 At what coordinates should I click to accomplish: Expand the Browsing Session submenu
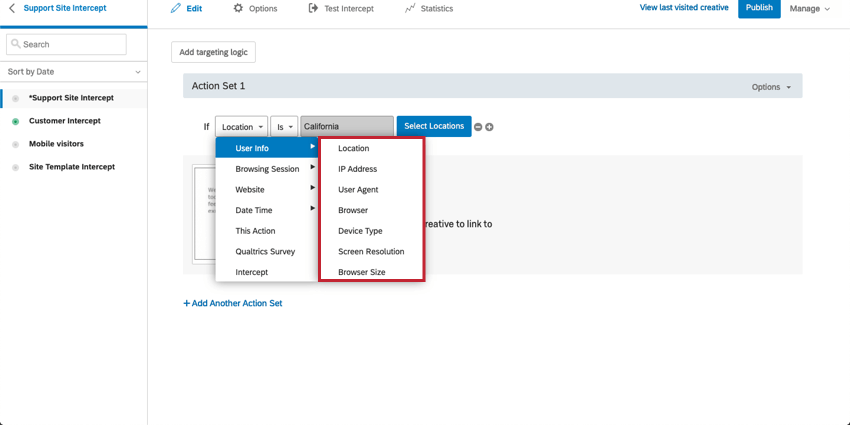pyautogui.click(x=266, y=169)
